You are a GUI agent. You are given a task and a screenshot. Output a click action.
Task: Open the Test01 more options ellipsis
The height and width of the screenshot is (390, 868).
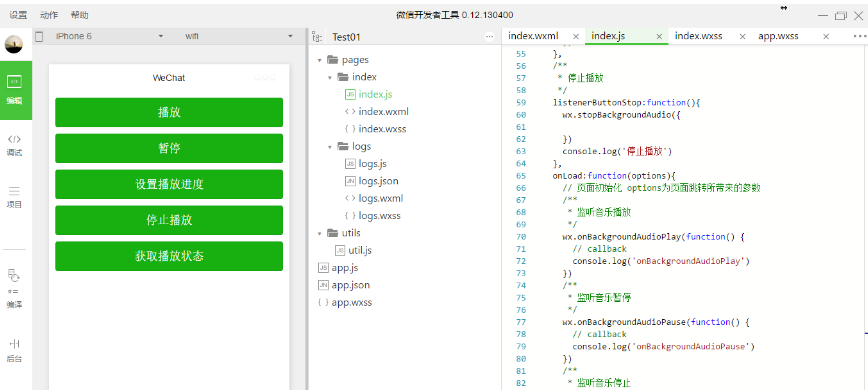point(489,37)
